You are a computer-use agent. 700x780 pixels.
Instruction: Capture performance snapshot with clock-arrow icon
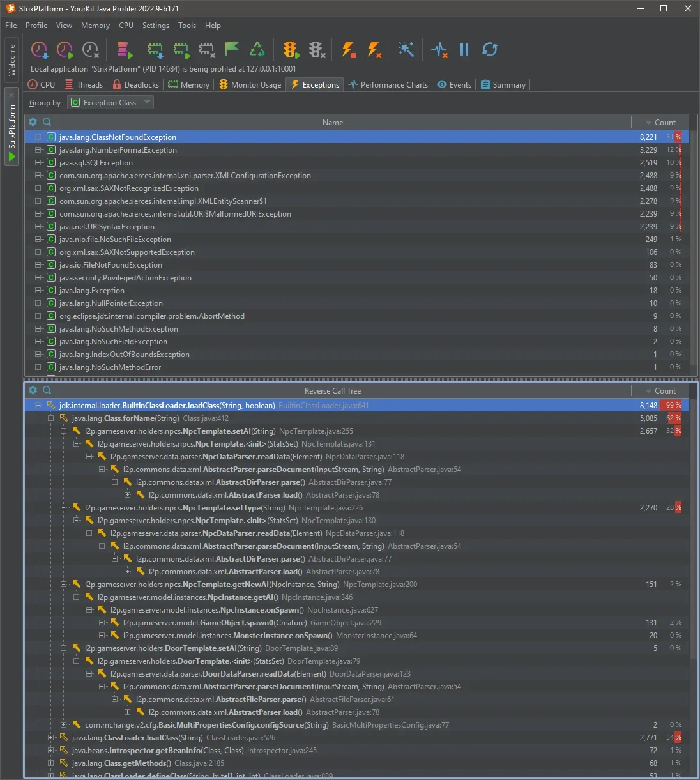pos(40,50)
